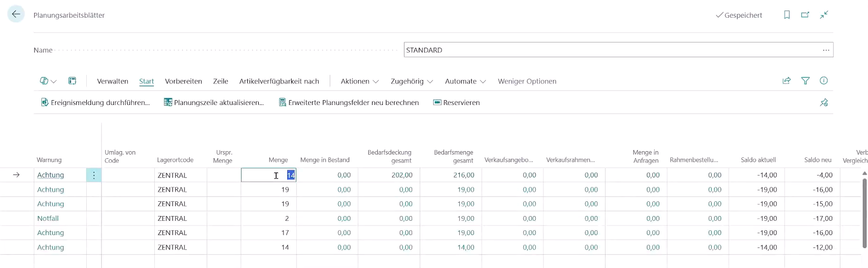
Task: Open the Zeile menu
Action: pyautogui.click(x=221, y=81)
